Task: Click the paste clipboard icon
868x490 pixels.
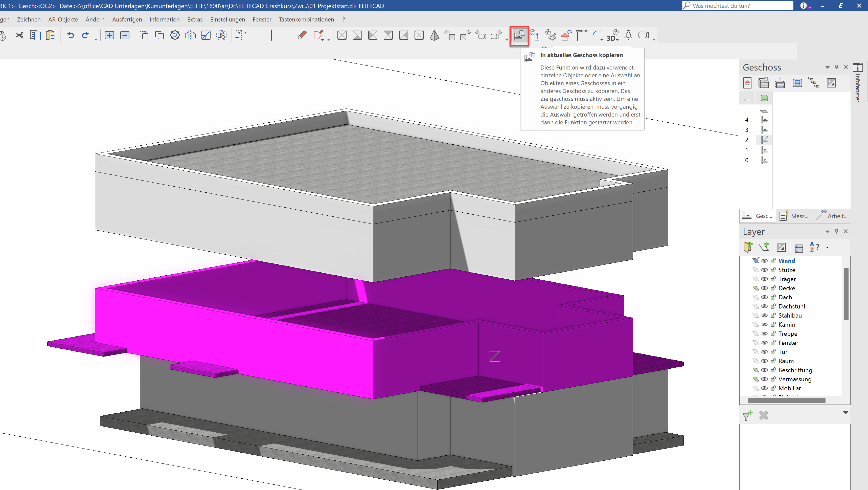Action: point(51,35)
